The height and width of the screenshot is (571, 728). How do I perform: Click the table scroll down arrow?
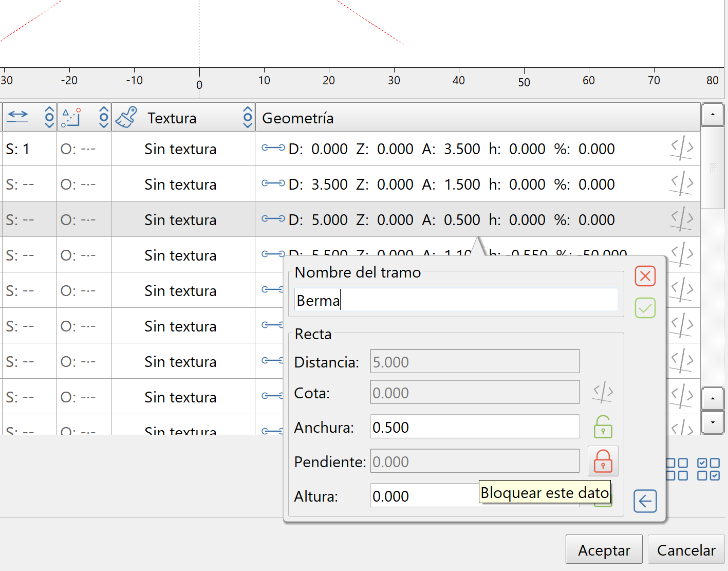(713, 422)
